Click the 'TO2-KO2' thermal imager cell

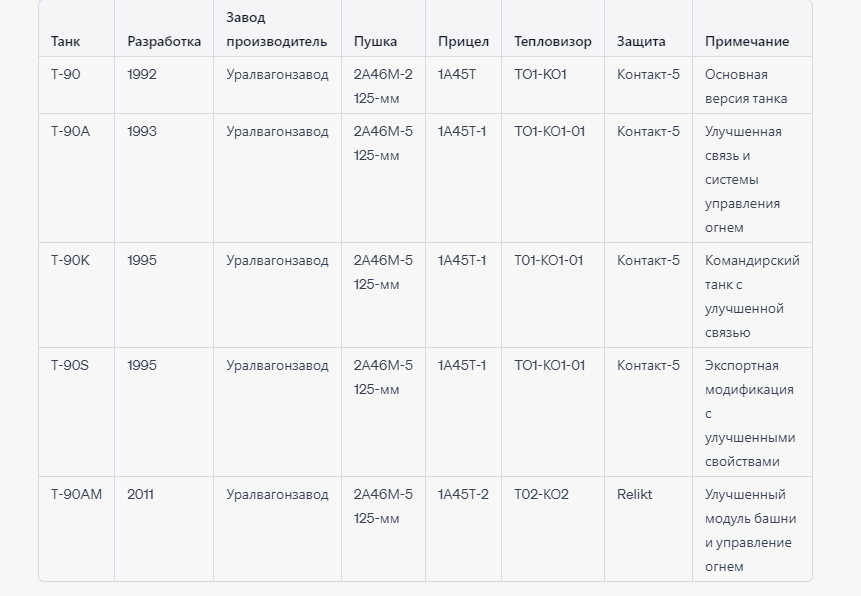(541, 494)
